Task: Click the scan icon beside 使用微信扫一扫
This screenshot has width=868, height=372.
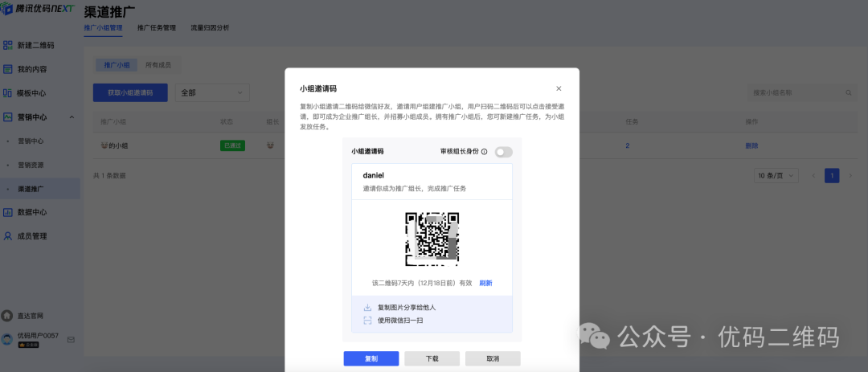Action: coord(367,320)
